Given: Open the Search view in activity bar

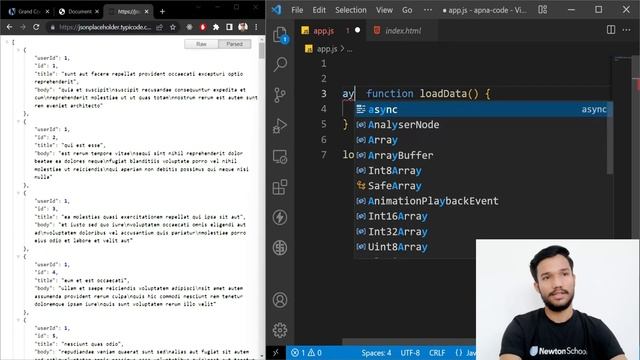Looking at the screenshot, I should [x=280, y=64].
